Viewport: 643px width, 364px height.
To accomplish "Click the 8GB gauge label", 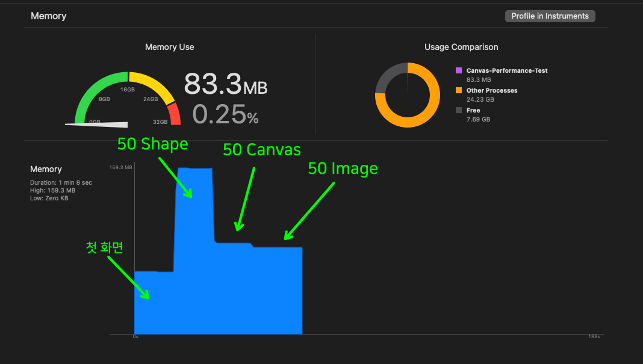I will 104,99.
